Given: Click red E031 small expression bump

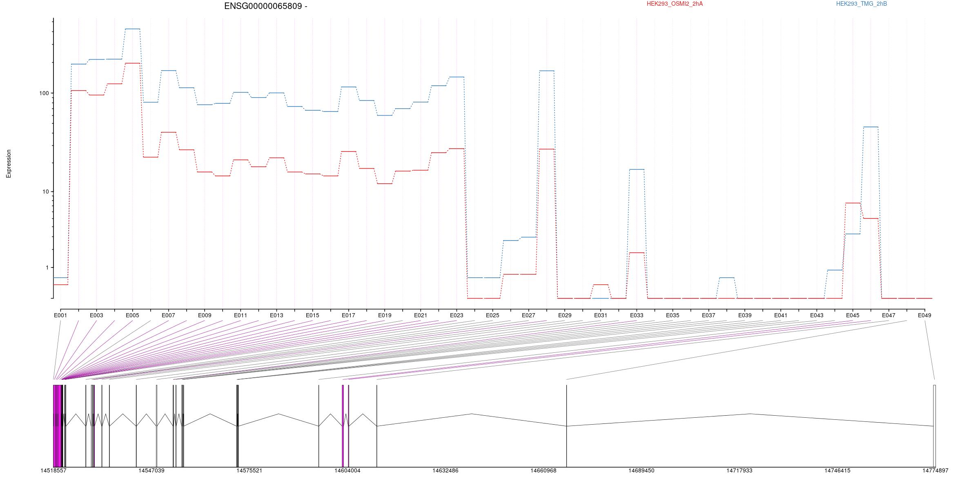Looking at the screenshot, I should tap(601, 285).
